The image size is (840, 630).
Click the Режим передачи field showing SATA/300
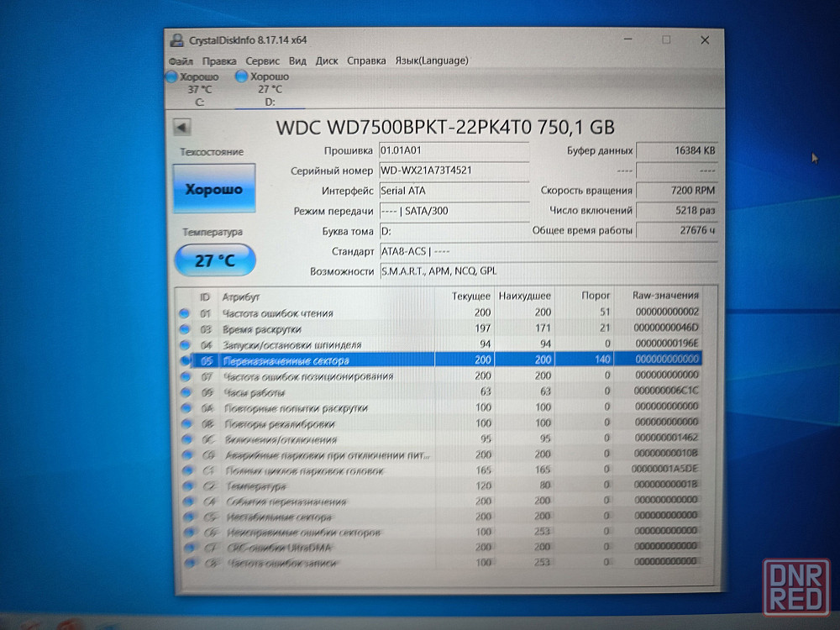[454, 211]
